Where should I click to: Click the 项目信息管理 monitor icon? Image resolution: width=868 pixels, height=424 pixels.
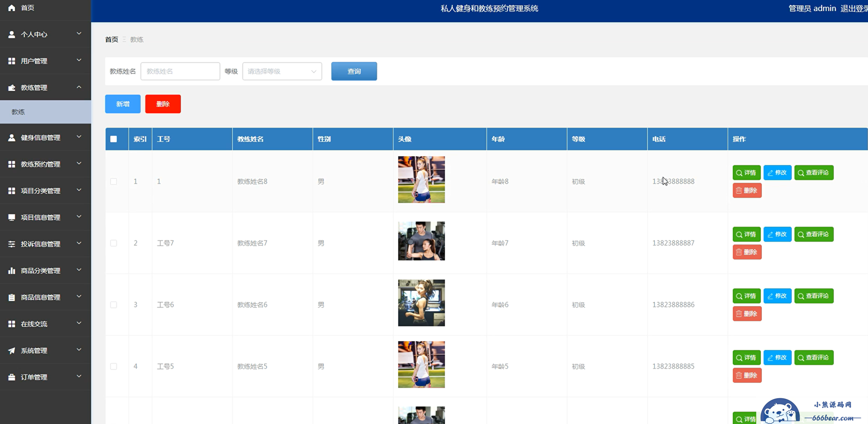click(12, 217)
